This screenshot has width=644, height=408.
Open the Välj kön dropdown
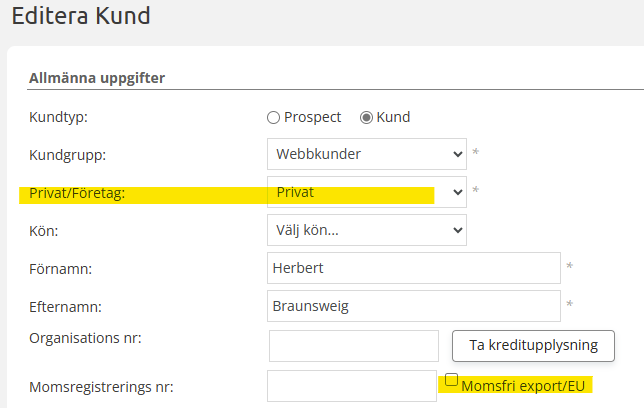click(x=367, y=230)
